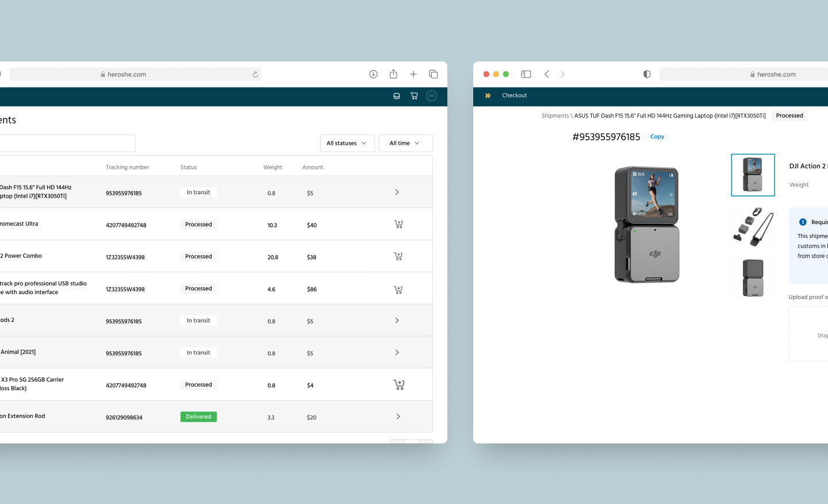Screen dimensions: 828x504
Task: Toggle Safari sidebar in right window
Action: pos(526,74)
